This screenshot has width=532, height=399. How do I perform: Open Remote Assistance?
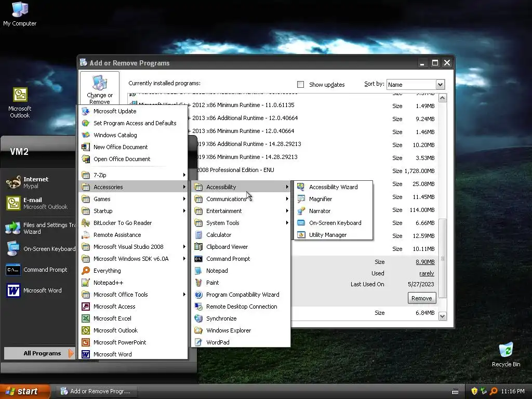(133, 235)
